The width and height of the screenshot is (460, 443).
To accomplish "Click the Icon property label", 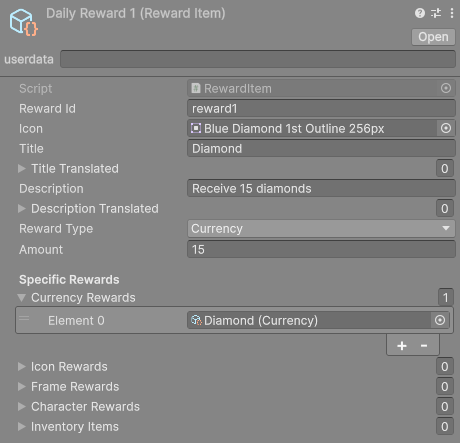I will (x=31, y=129).
